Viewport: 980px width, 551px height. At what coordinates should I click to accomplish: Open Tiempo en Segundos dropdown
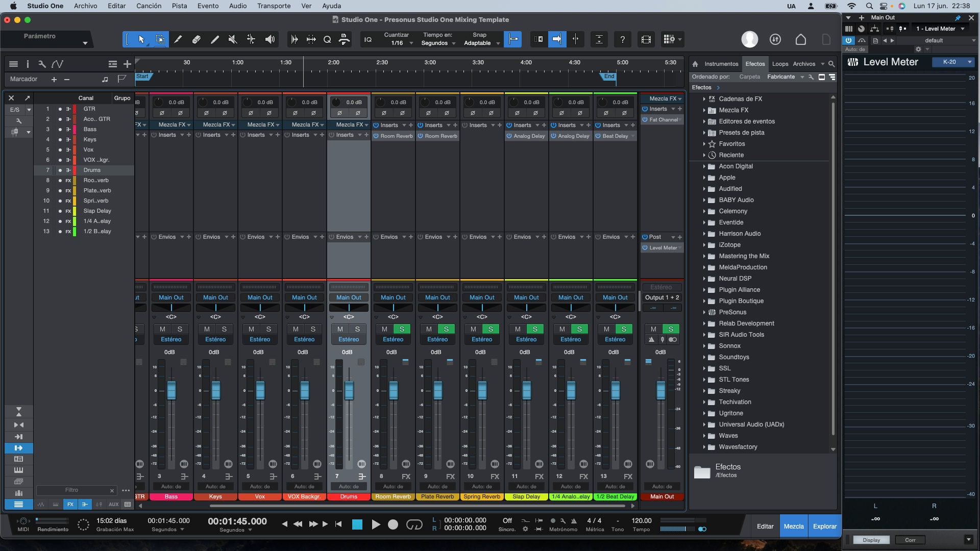438,43
